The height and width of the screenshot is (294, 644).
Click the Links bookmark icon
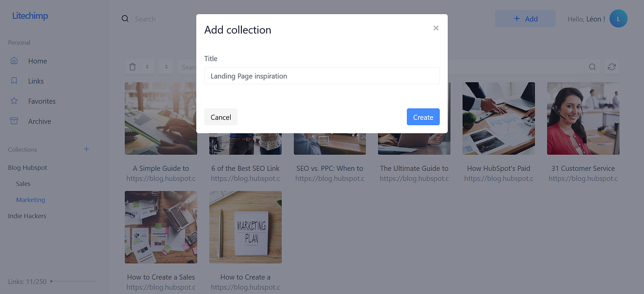click(14, 81)
